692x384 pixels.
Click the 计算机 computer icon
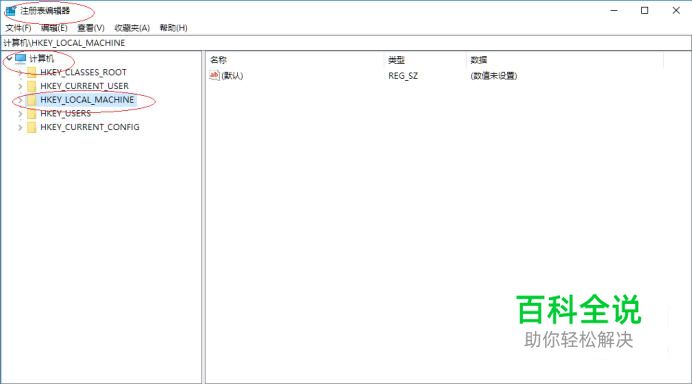click(20, 58)
